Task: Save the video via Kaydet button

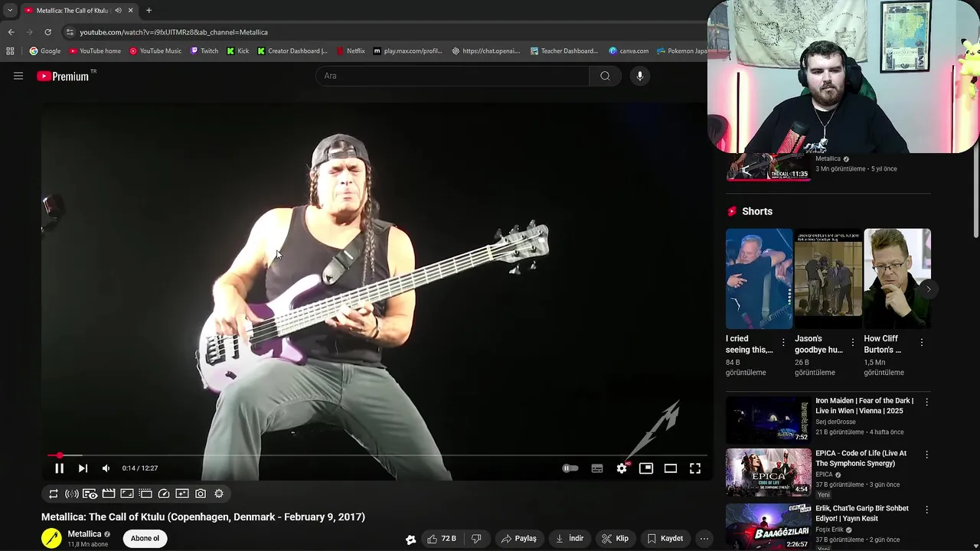Action: [x=665, y=539]
